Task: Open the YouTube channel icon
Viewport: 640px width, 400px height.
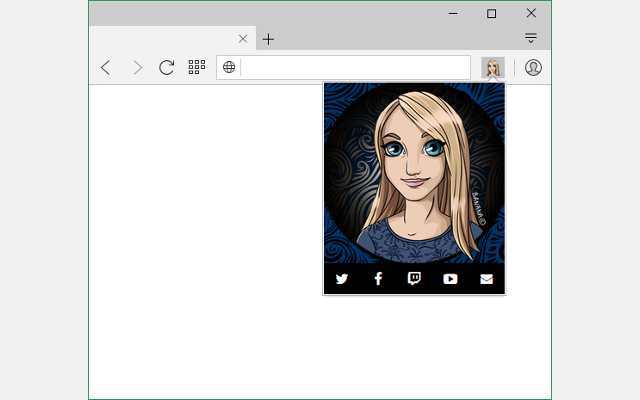Action: tap(450, 279)
